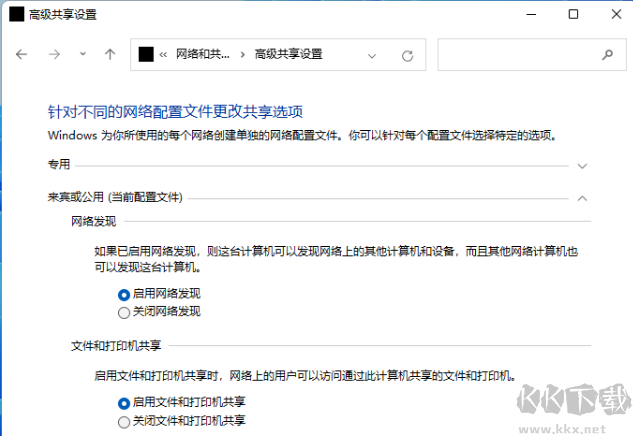Click into the search input box
This screenshot has width=633, height=436.
point(532,54)
